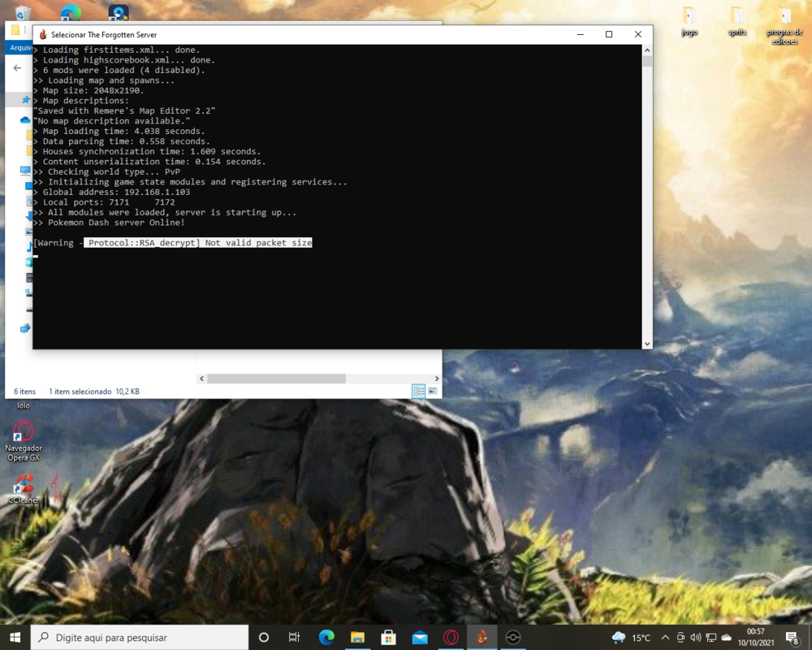The height and width of the screenshot is (650, 812).
Task: Click the 'Not valid packet size' warning text
Action: tap(258, 243)
